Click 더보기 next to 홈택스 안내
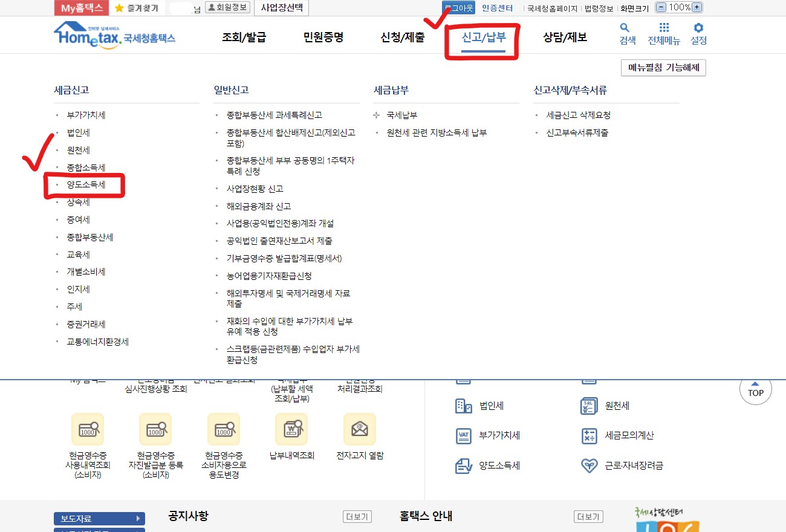The width and height of the screenshot is (786, 532). [588, 517]
